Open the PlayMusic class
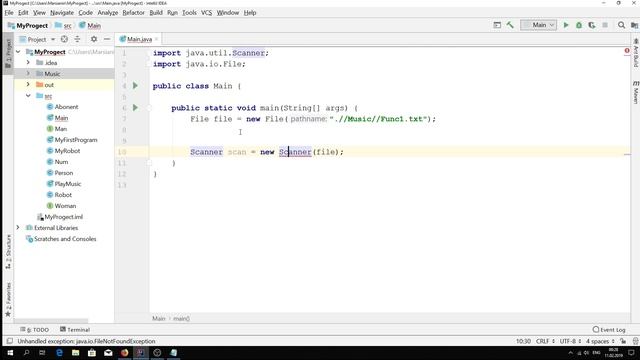640x360 pixels. (68, 184)
